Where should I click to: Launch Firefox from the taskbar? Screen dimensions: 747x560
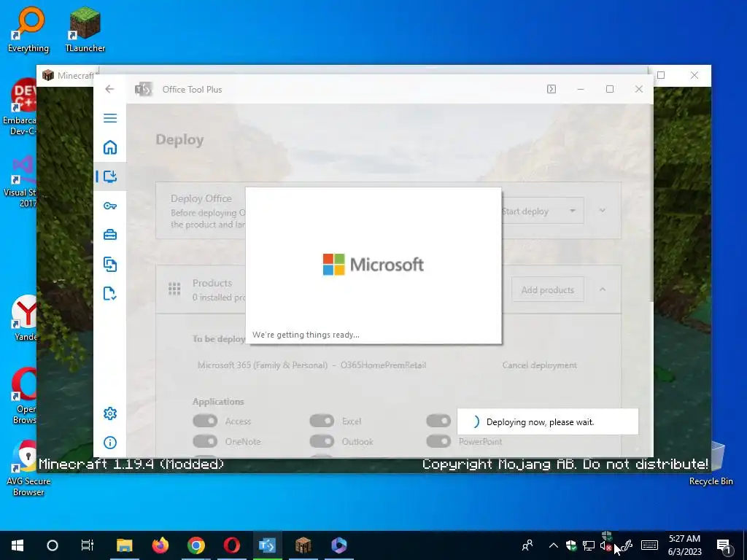coord(160,545)
